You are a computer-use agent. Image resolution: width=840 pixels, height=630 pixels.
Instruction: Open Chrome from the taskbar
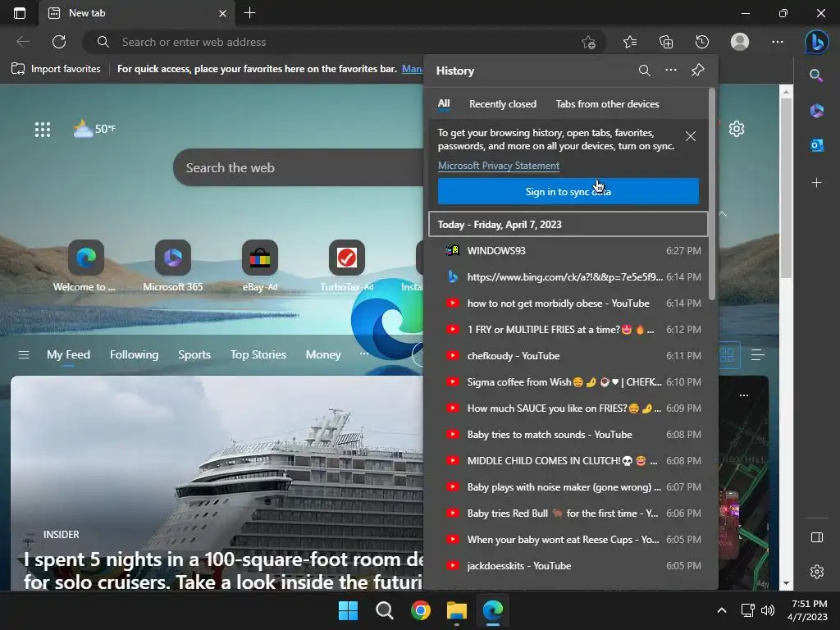[x=421, y=610]
